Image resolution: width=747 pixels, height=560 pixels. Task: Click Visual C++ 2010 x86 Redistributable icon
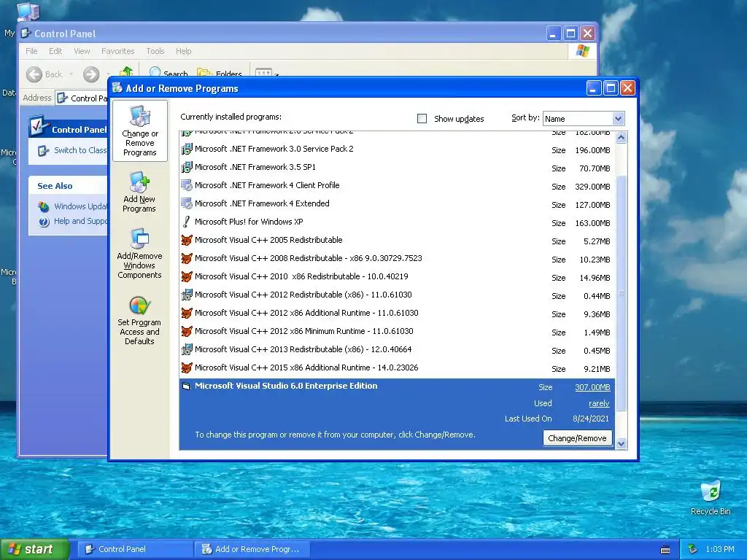coord(187,276)
